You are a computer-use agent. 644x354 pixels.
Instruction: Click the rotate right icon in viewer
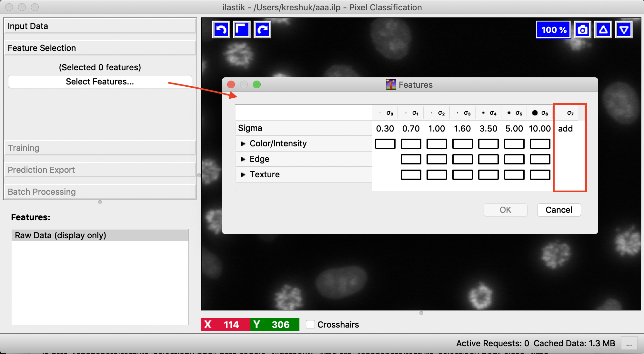[262, 30]
